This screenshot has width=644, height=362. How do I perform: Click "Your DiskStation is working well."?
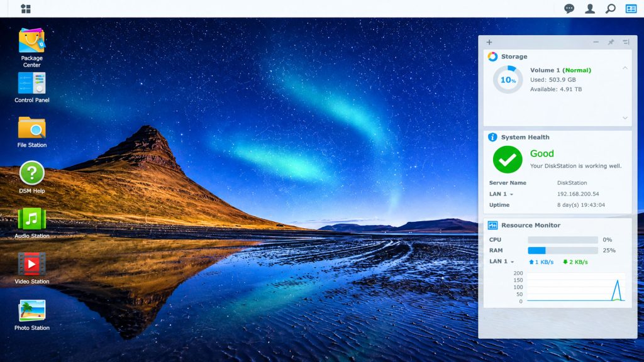575,166
